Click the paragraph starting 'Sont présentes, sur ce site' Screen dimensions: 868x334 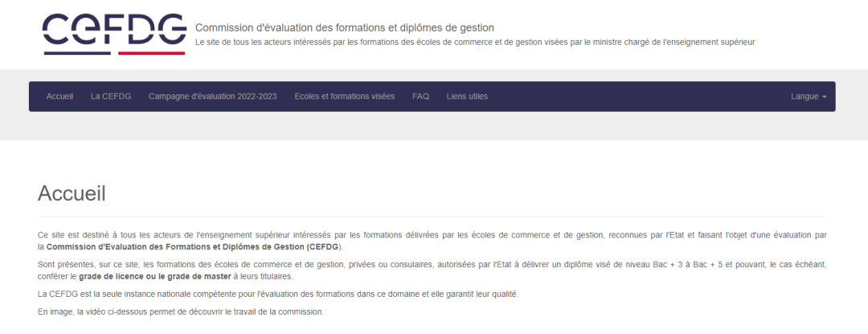tap(432, 270)
